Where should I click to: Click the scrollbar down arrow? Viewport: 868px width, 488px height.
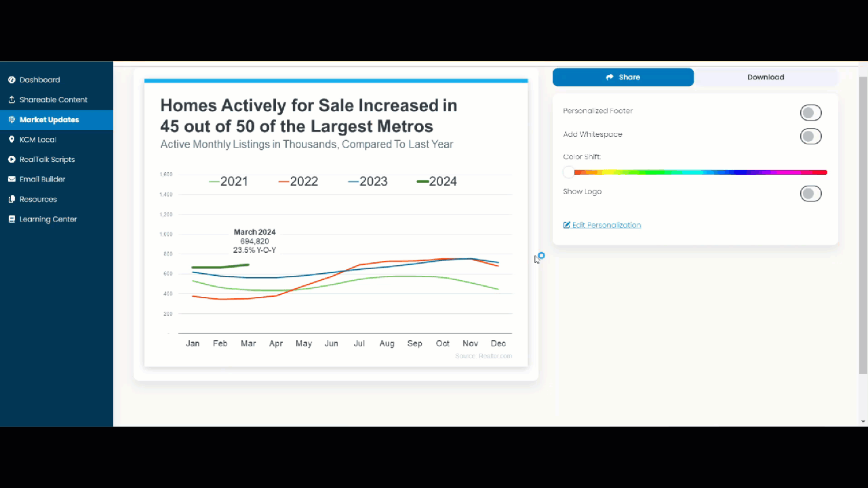click(x=863, y=421)
